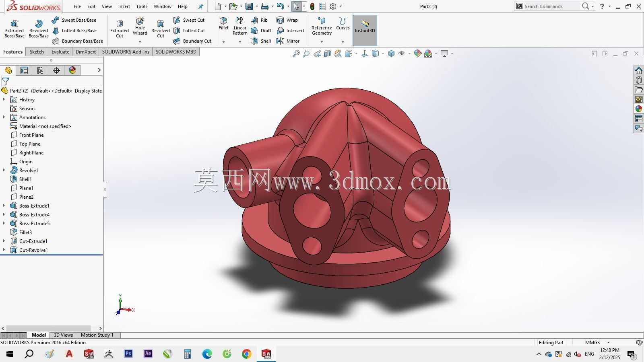Open the Hole Wizard tool
This screenshot has width=644, height=362.
tap(140, 27)
